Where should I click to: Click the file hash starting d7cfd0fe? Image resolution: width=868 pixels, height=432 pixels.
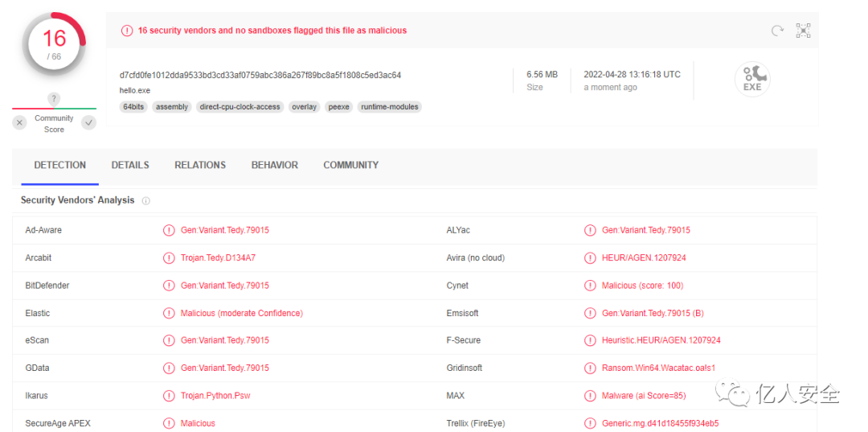[260, 75]
